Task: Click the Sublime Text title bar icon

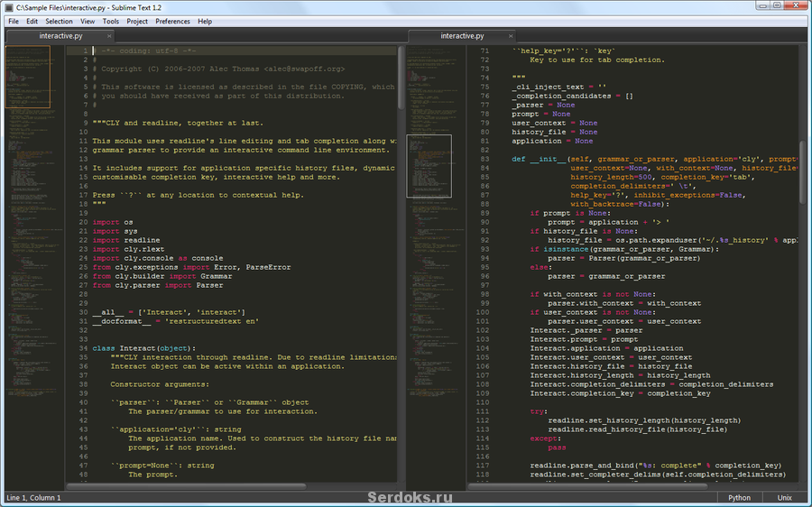Action: pos(9,8)
